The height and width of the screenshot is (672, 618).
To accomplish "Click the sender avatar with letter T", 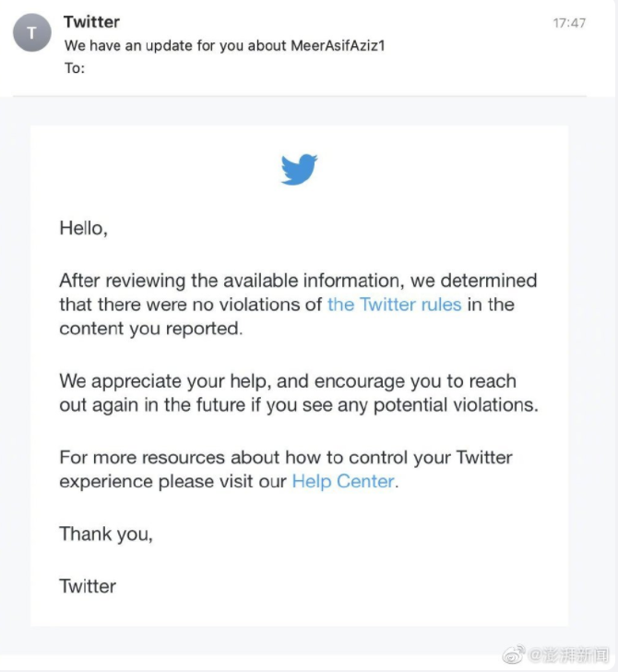I will click(31, 34).
